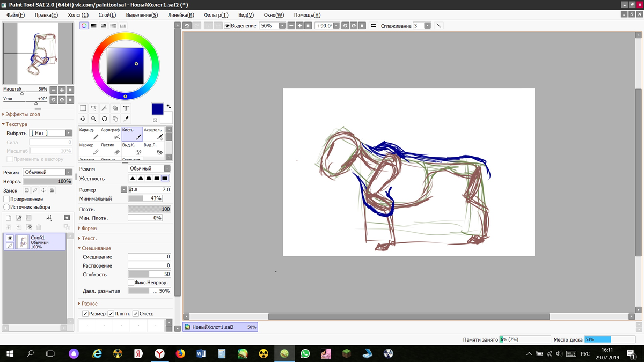Choose the Акварель watercolor brush

(x=153, y=134)
